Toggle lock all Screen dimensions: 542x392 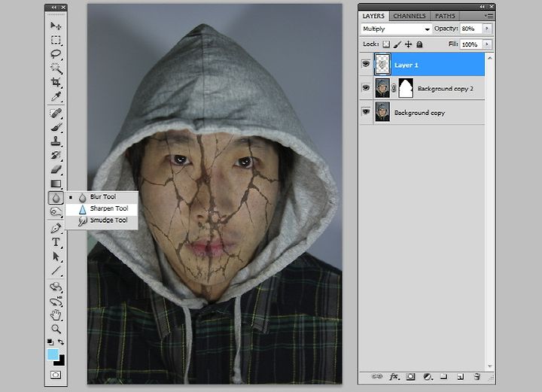point(419,44)
